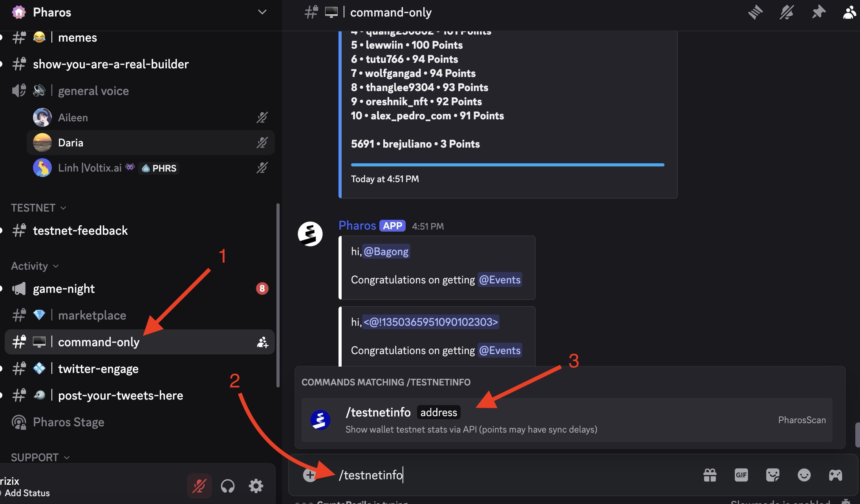The width and height of the screenshot is (860, 504).
Task: Click the rizix username in user panel
Action: pyautogui.click(x=9, y=481)
